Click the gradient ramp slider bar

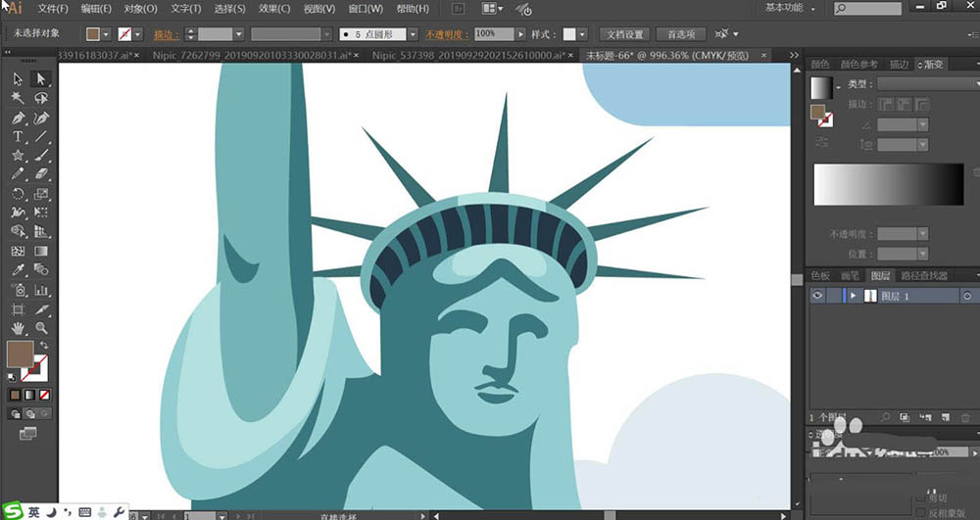click(x=889, y=184)
